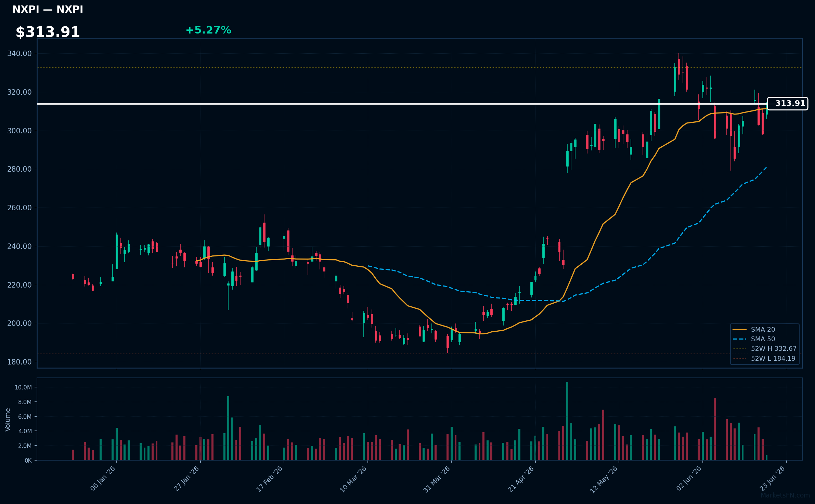Click the 6.0M volume axis label
Viewport: 815px width, 504px height.
(x=25, y=417)
